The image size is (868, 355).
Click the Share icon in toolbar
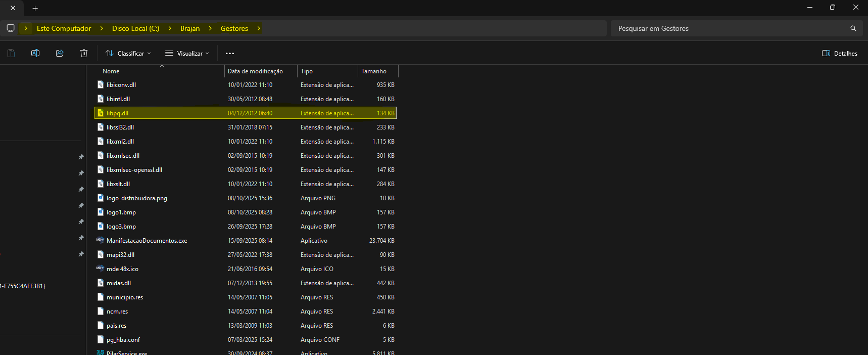[60, 53]
